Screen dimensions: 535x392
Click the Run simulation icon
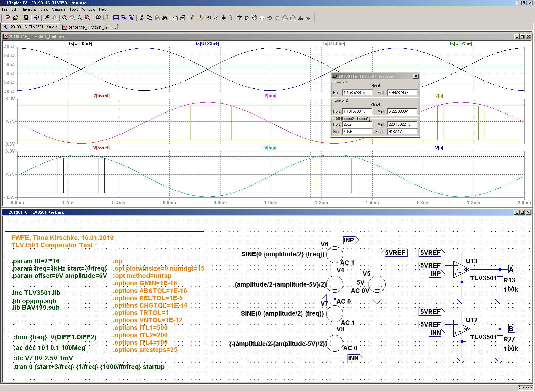(x=46, y=18)
